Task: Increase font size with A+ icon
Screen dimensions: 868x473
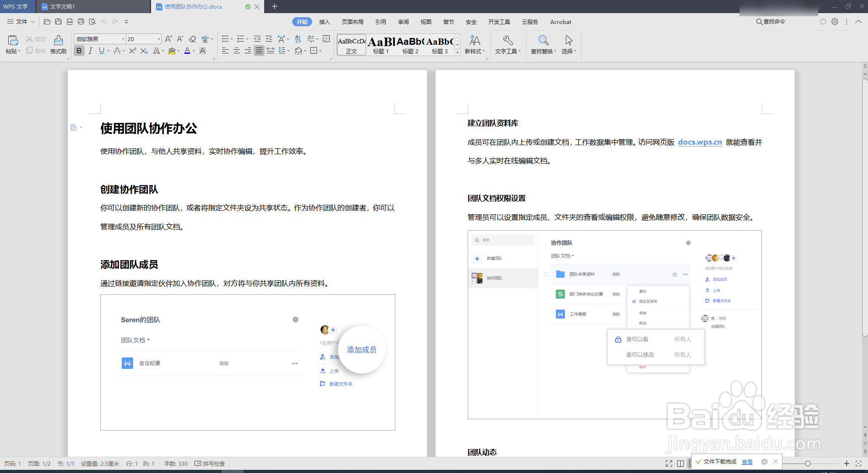Action: point(169,39)
